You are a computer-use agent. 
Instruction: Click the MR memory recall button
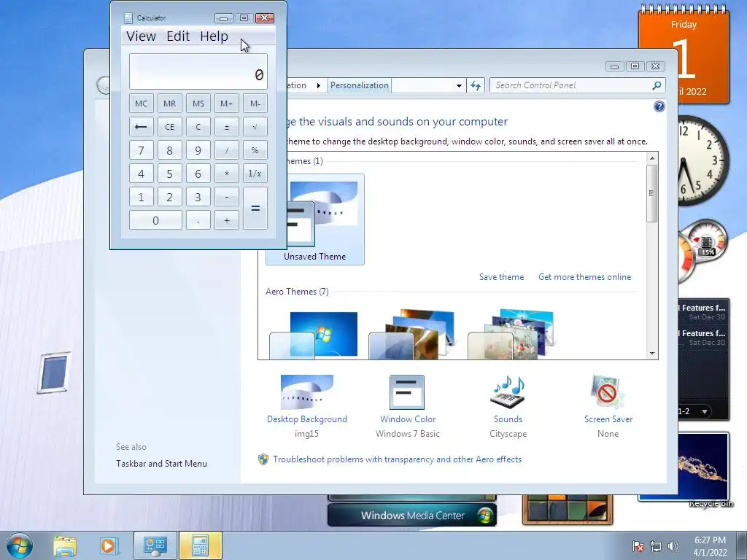click(x=169, y=104)
